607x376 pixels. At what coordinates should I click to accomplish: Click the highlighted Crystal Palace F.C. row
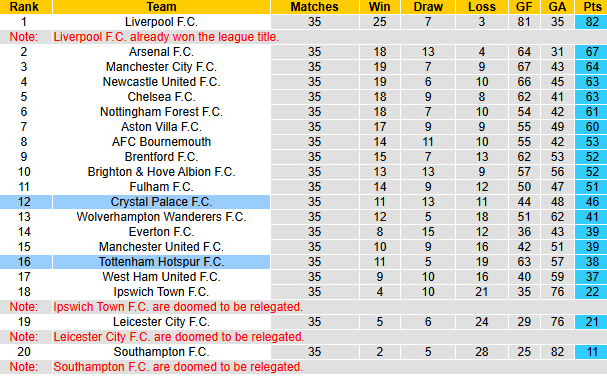(x=304, y=202)
